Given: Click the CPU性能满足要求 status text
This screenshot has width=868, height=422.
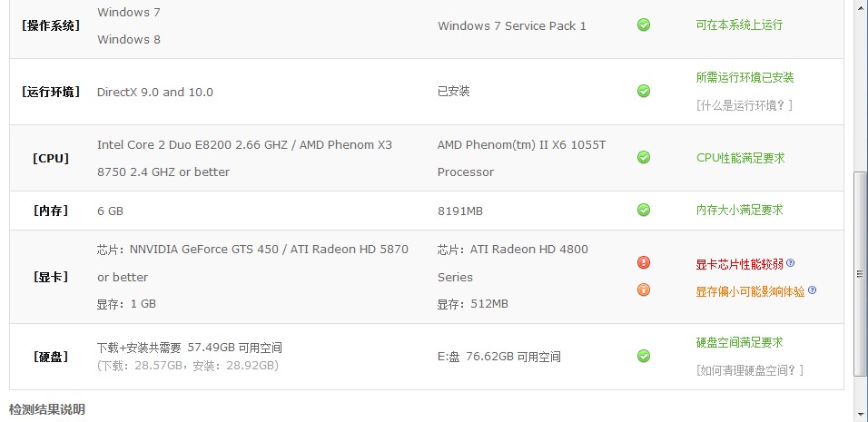Looking at the screenshot, I should pyautogui.click(x=740, y=158).
